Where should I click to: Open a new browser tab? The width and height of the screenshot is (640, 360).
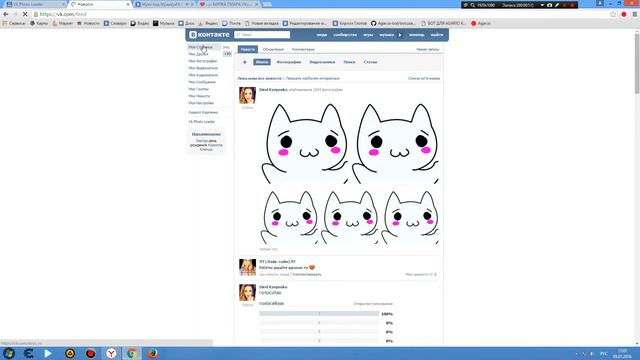(x=267, y=4)
